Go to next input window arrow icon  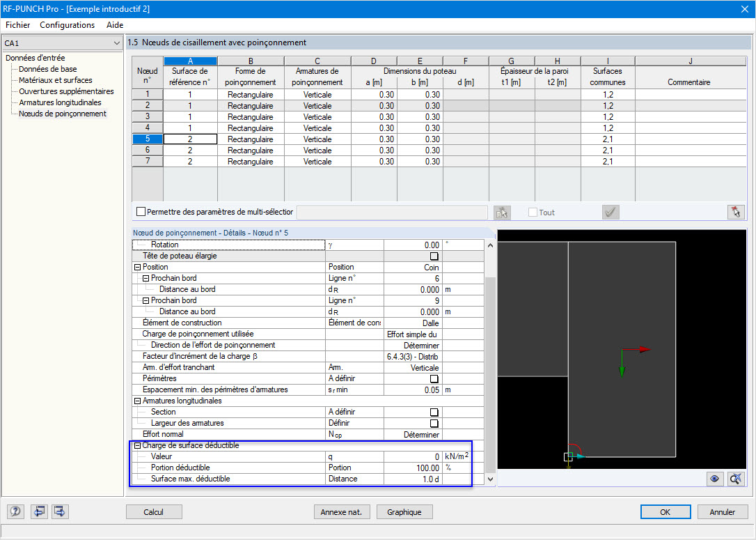[61, 511]
